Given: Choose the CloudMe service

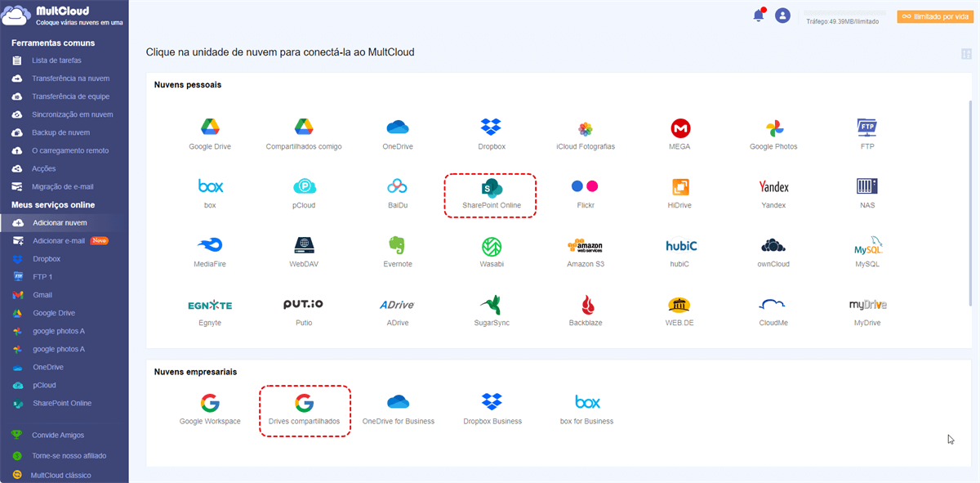Looking at the screenshot, I should 773,311.
